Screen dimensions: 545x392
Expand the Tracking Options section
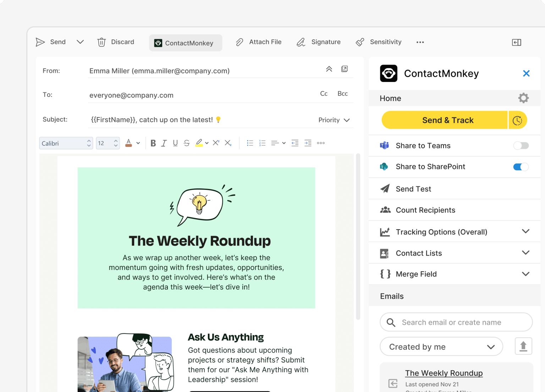pyautogui.click(x=525, y=232)
